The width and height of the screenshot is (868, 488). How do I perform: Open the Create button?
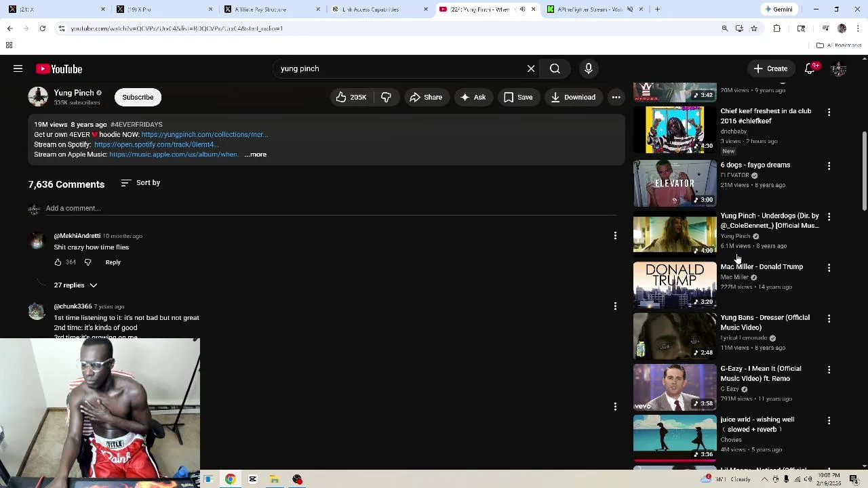(770, 68)
